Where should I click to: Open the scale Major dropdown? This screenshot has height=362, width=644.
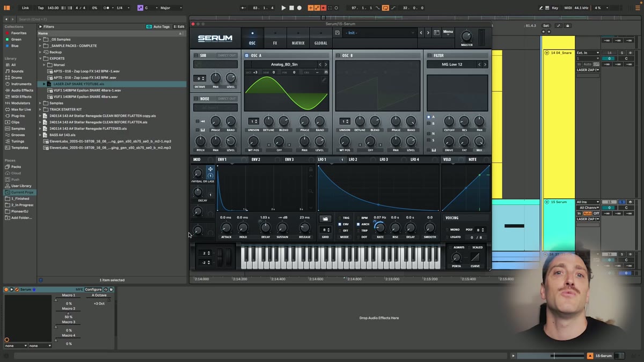tap(171, 8)
